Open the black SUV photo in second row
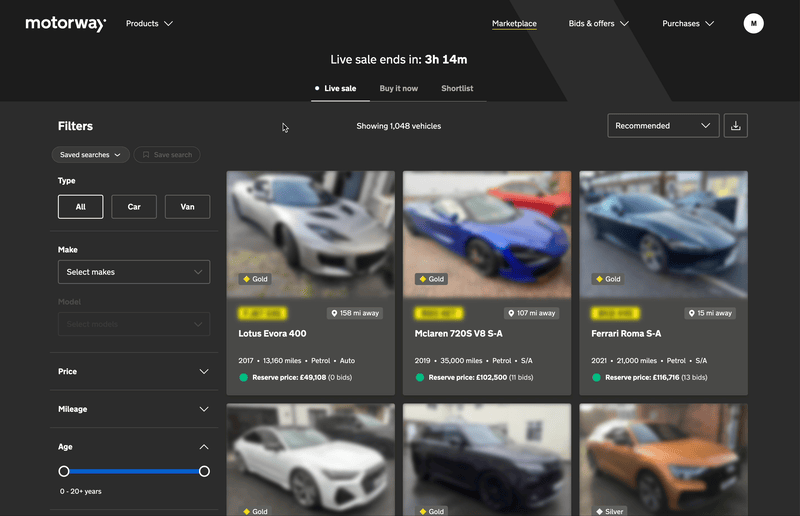 pyautogui.click(x=487, y=460)
